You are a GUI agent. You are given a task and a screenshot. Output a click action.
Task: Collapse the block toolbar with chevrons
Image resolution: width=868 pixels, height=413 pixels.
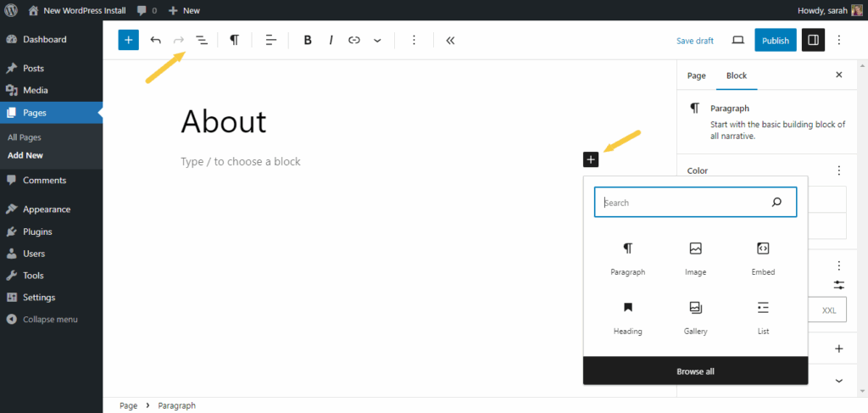(x=449, y=40)
